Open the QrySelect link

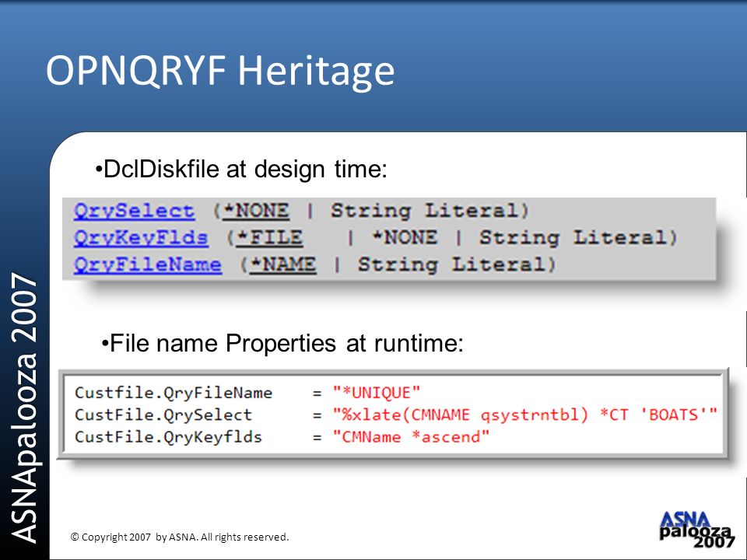[135, 211]
